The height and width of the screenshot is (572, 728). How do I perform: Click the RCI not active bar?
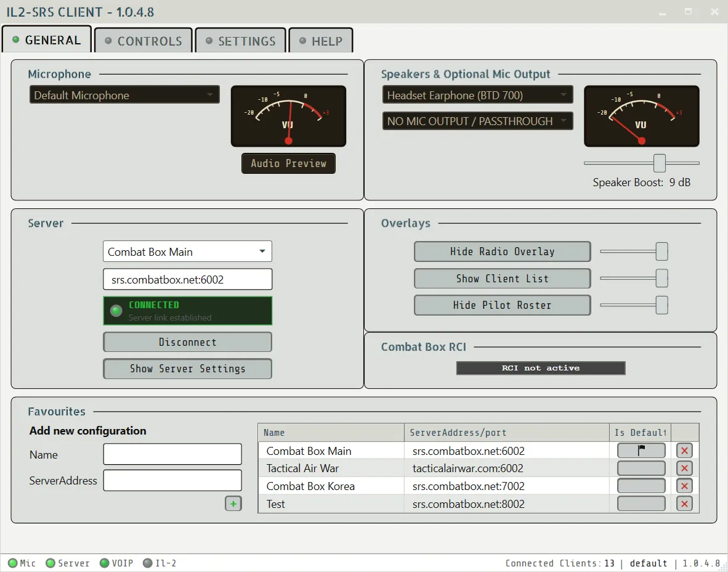pos(541,368)
